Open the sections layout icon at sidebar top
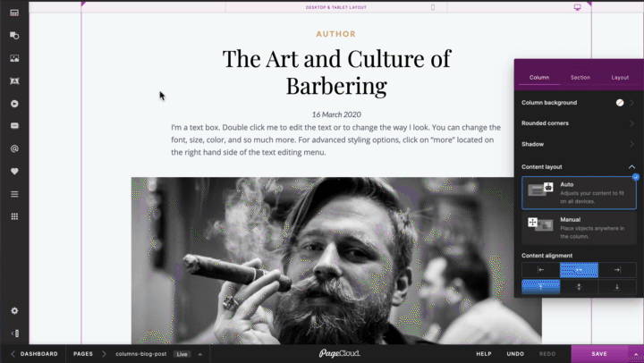Image resolution: width=644 pixels, height=363 pixels. point(14,13)
